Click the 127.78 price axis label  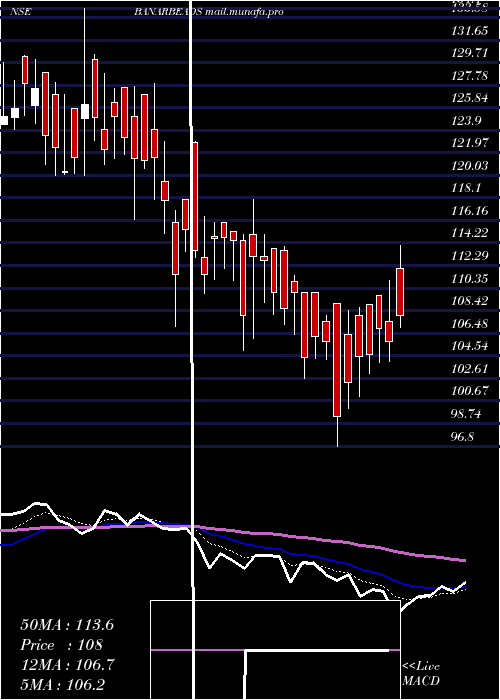[469, 75]
